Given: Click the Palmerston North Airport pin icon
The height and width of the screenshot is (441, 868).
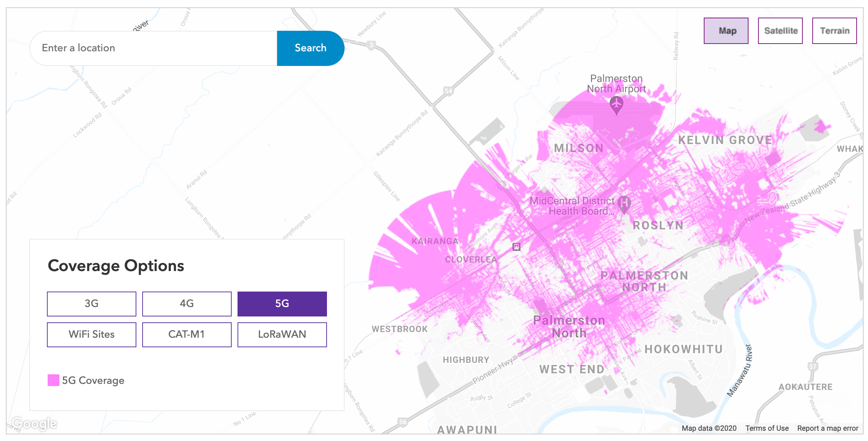Looking at the screenshot, I should tap(617, 104).
